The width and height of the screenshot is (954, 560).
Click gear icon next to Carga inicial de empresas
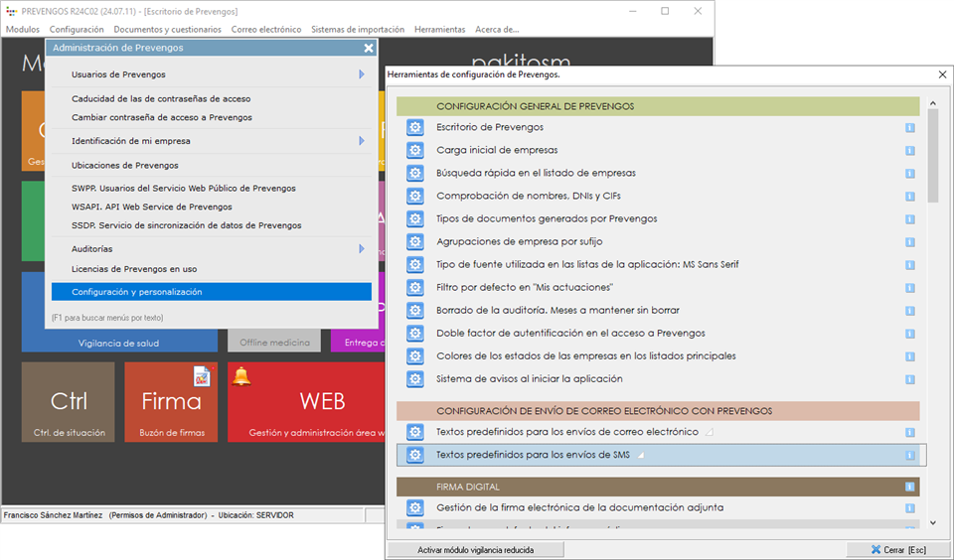tap(415, 150)
